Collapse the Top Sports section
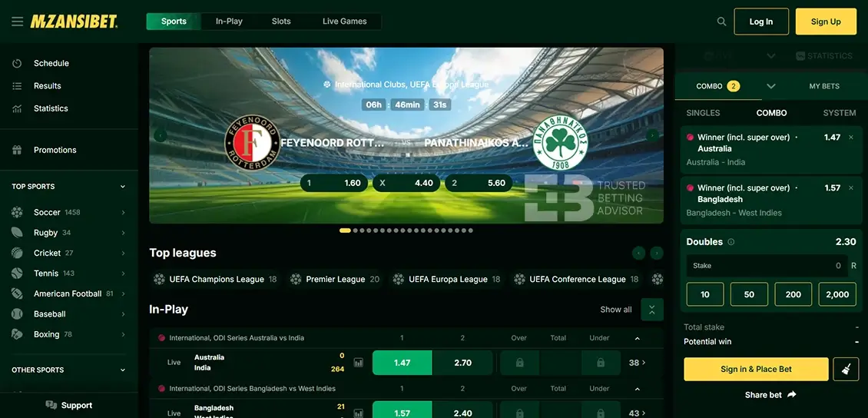 point(122,187)
